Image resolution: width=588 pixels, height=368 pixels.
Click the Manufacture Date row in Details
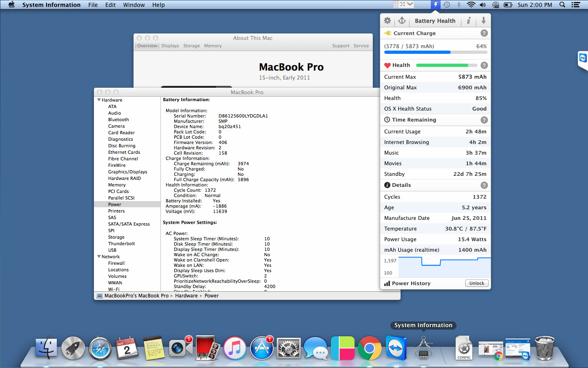(x=435, y=218)
